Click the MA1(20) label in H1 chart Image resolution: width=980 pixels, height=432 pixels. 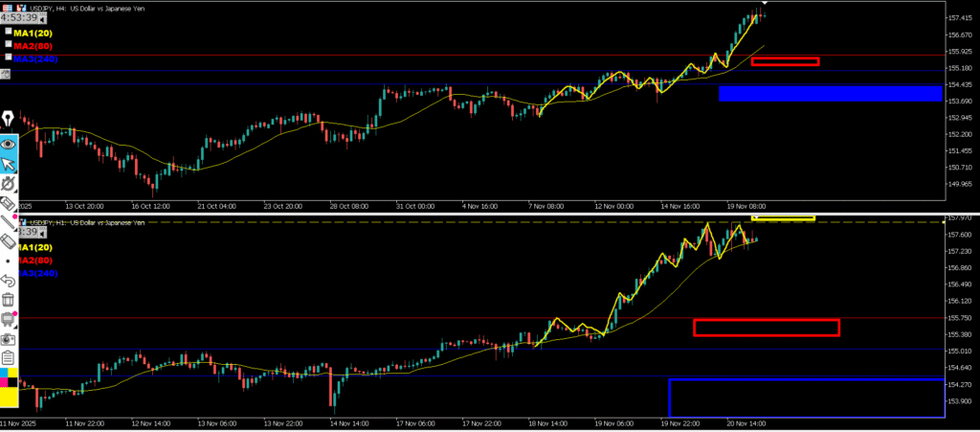[x=35, y=247]
